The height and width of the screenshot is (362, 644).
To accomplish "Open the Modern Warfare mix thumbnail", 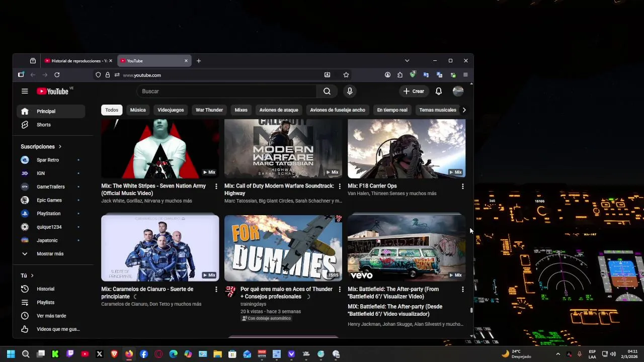I will (283, 149).
